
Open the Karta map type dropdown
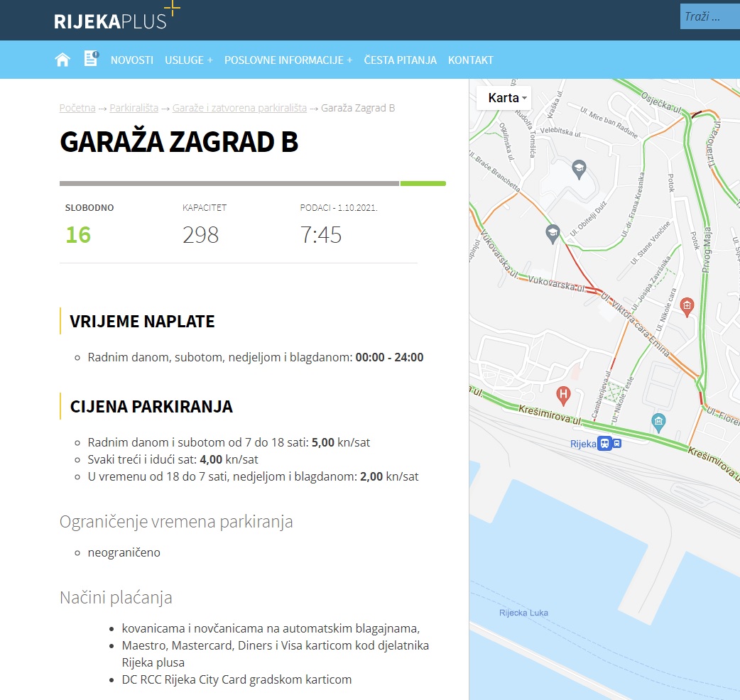[x=508, y=98]
